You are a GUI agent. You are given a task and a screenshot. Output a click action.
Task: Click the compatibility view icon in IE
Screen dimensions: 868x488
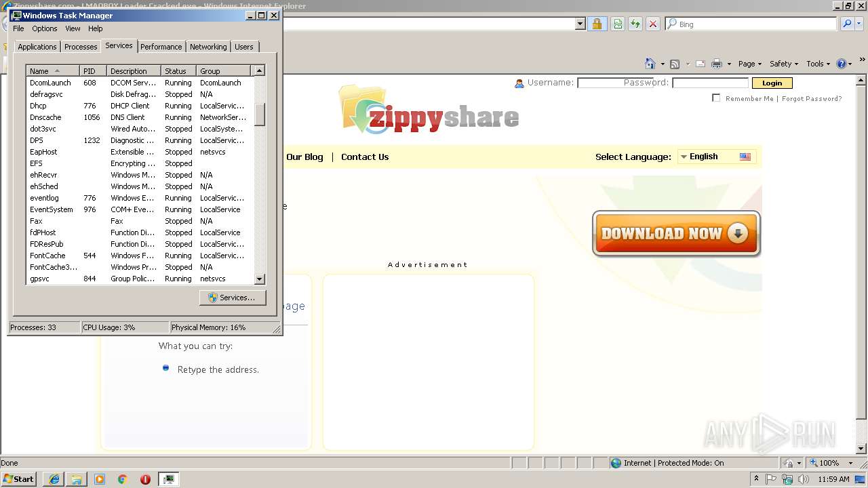coord(618,24)
